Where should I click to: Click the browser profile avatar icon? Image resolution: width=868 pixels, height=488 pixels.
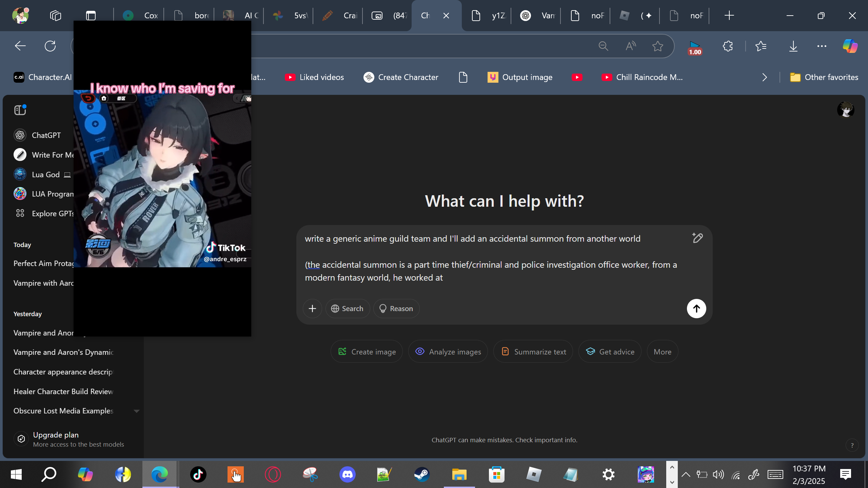click(x=20, y=16)
